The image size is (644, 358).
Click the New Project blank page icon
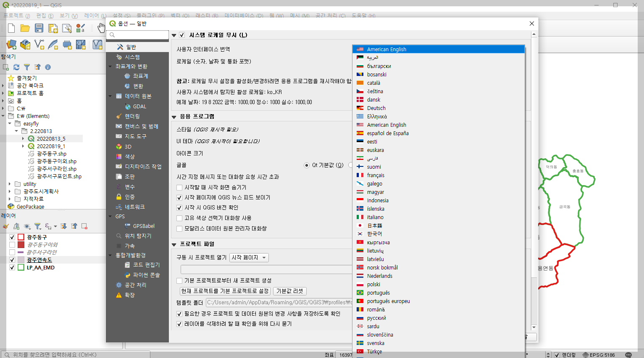coord(11,28)
